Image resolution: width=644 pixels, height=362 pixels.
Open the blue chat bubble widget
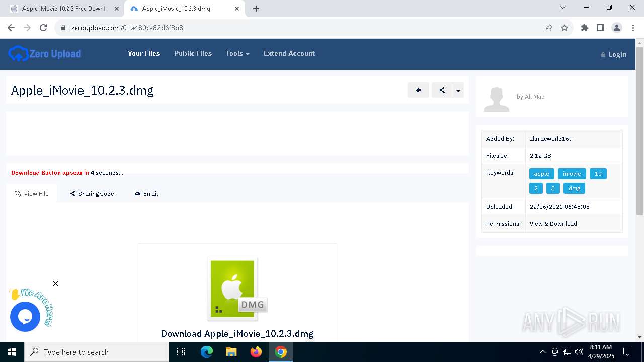click(x=25, y=317)
